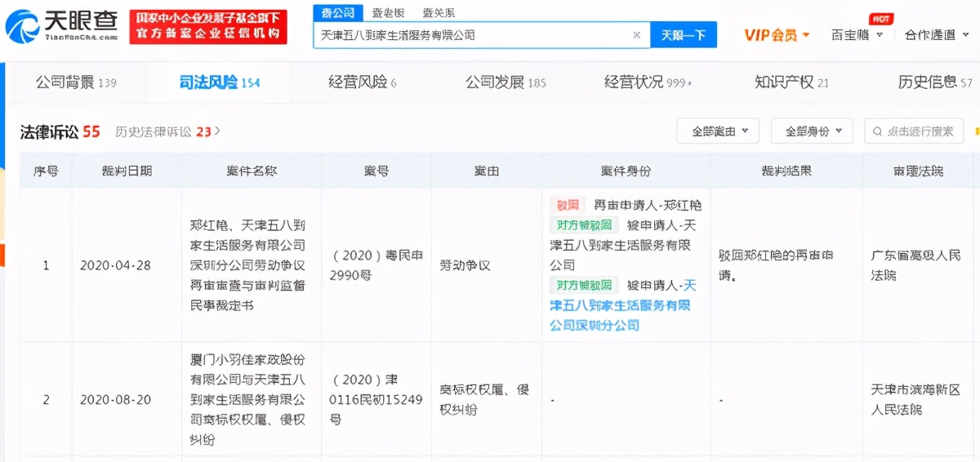This screenshot has height=462, width=980.
Task: Click the arrow next to 历史法律诉讼 23
Action: (217, 131)
